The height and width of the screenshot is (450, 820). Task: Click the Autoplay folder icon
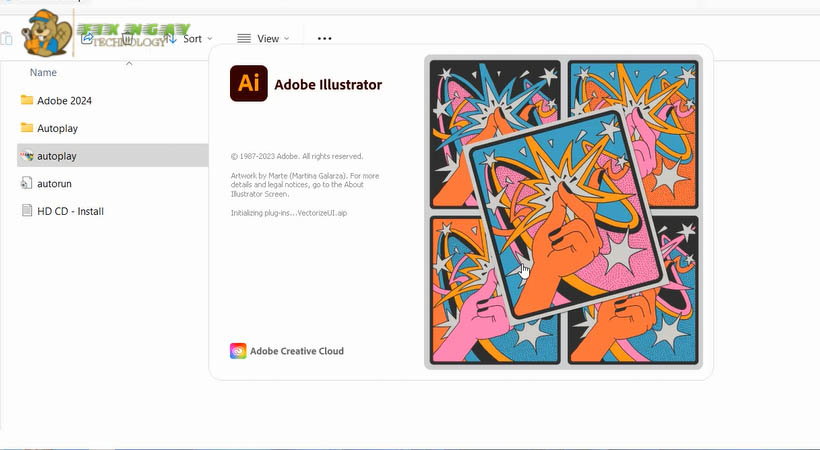tap(27, 128)
